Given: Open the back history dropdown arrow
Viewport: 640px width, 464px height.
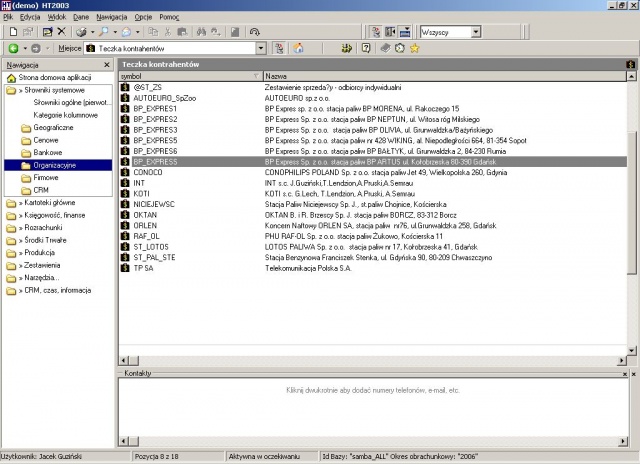Looking at the screenshot, I should coord(25,49).
